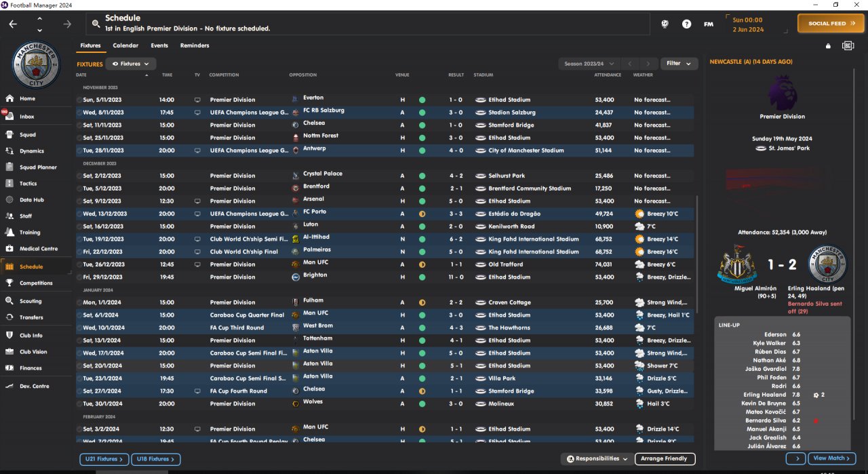This screenshot has width=868, height=474.
Task: Open Inbox in the sidebar
Action: 27,117
